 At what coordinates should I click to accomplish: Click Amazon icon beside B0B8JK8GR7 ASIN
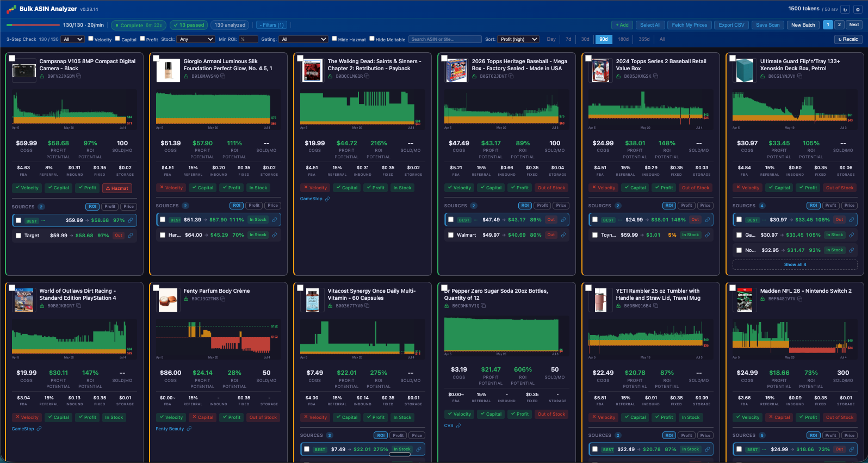point(42,306)
